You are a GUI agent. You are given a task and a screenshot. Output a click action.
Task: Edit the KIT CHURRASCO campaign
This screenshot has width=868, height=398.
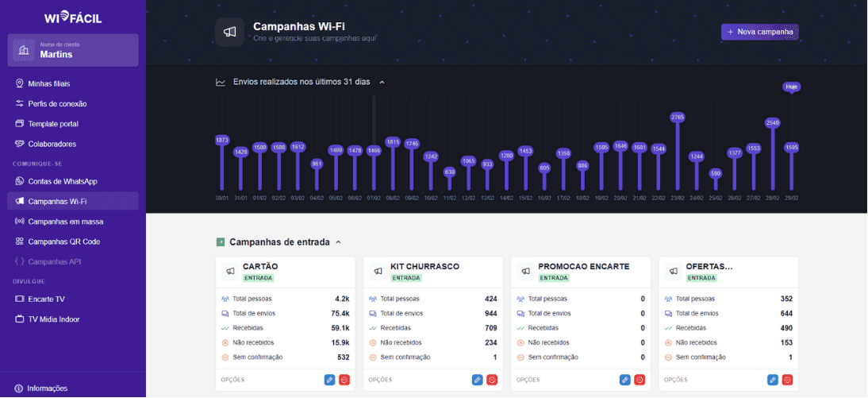[x=477, y=381]
